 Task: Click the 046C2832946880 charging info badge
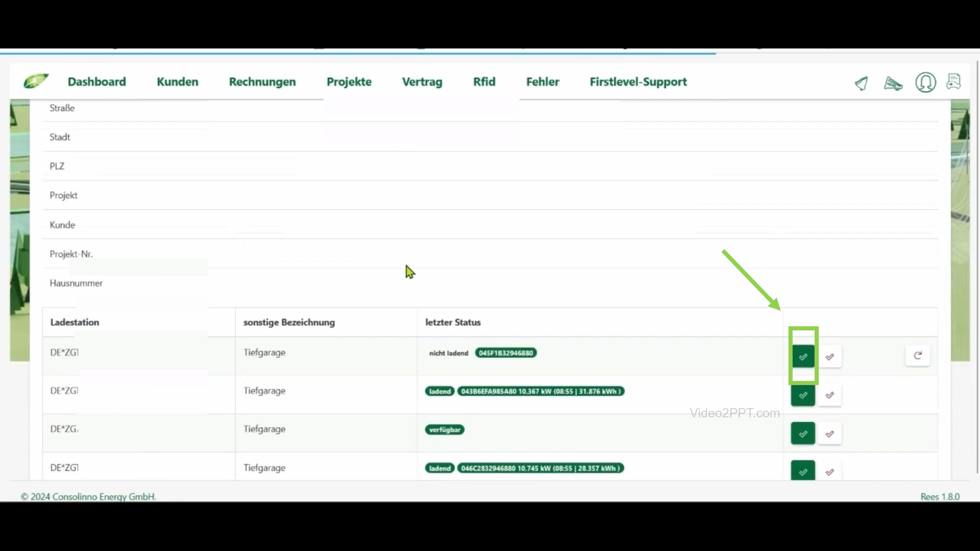pyautogui.click(x=540, y=468)
